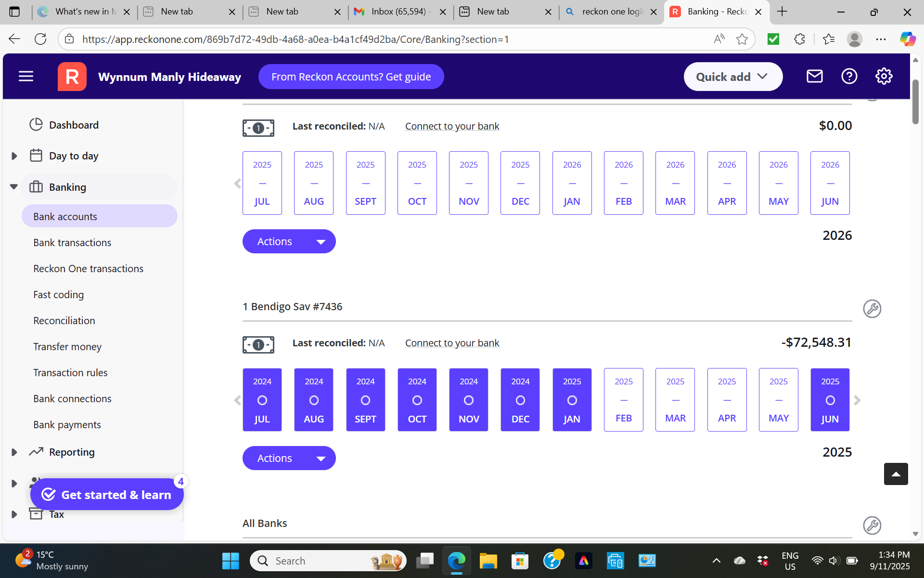Click Connect to your bank for Bendigo
924x578 pixels.
tap(452, 343)
